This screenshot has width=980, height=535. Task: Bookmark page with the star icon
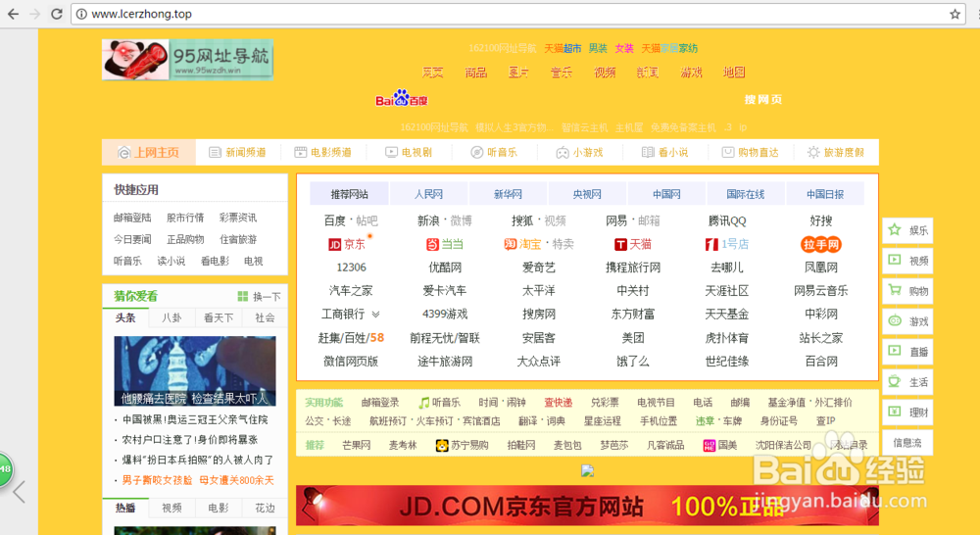(955, 14)
